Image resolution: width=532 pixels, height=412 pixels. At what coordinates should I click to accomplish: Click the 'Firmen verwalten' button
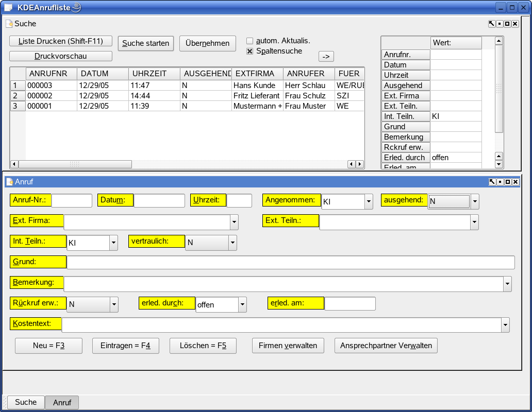[x=288, y=346]
